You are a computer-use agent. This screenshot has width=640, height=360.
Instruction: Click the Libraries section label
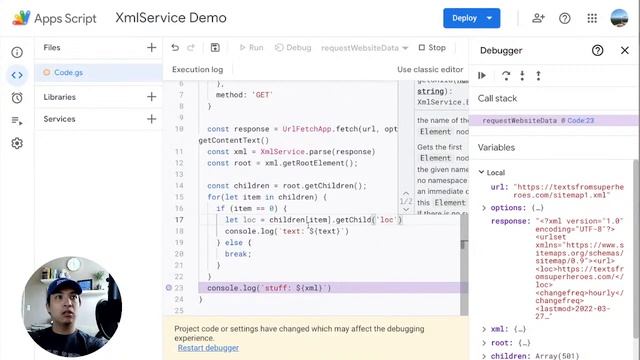[60, 97]
